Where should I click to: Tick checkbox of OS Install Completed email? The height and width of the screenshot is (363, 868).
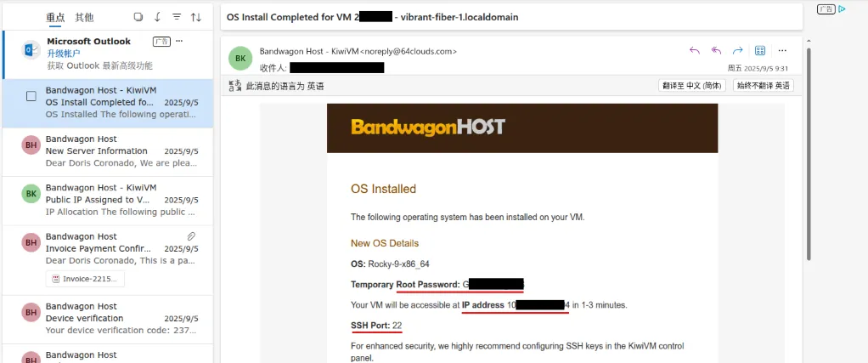tap(31, 96)
